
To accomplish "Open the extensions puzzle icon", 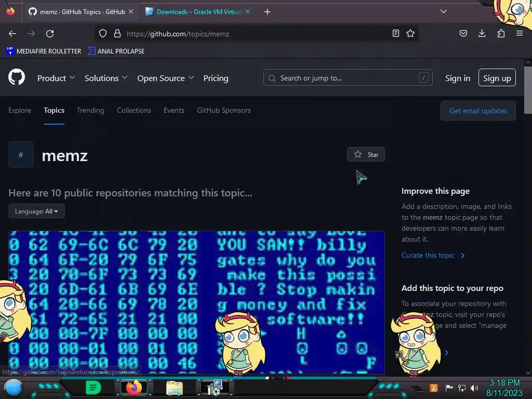I will click(501, 33).
